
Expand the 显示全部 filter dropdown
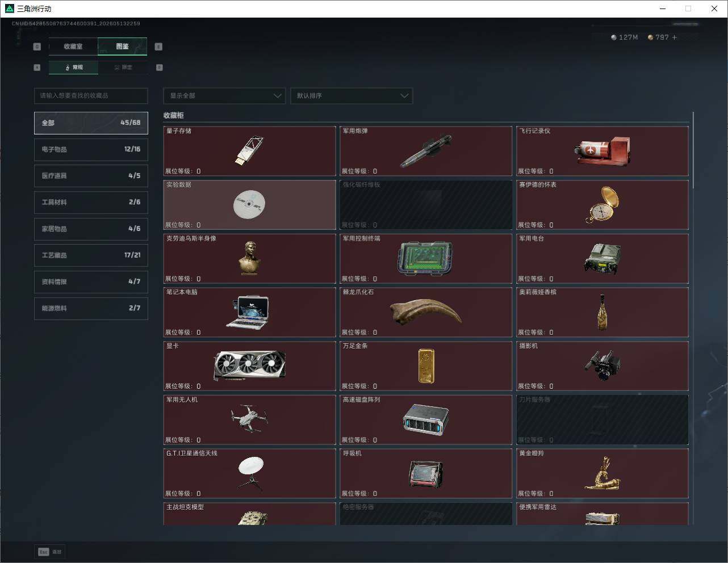(224, 95)
